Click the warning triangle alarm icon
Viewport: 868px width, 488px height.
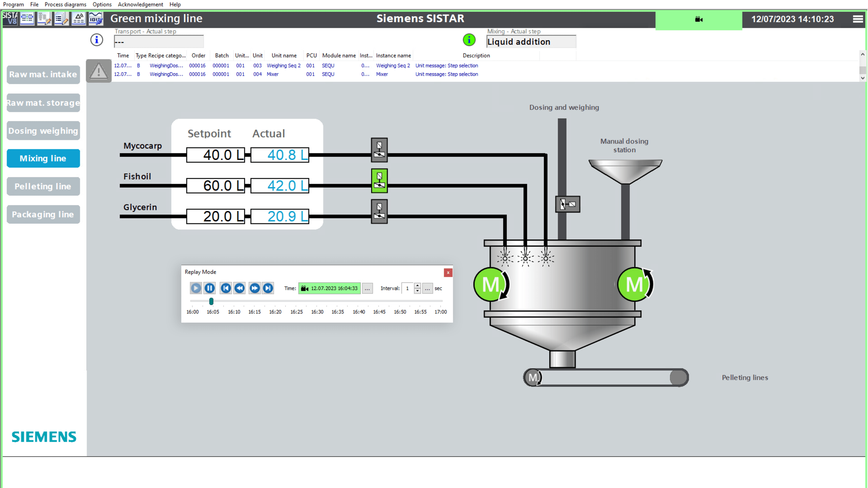pyautogui.click(x=99, y=71)
